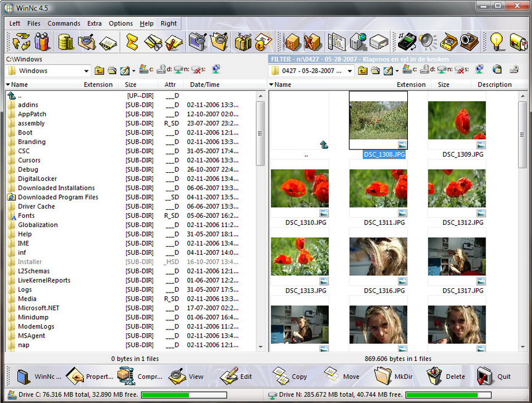Expand the right panel 0427 folder dropdown
532x403 pixels.
coord(350,71)
